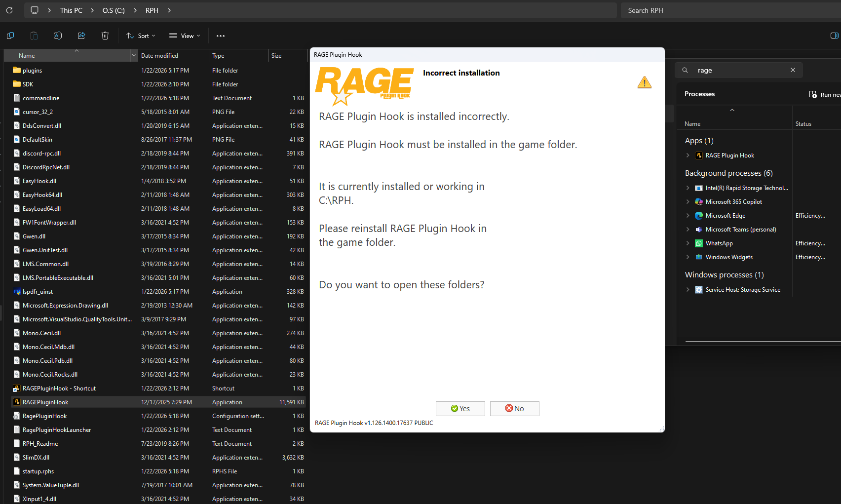Click Yes to open the folders
The width and height of the screenshot is (841, 504).
[460, 409]
